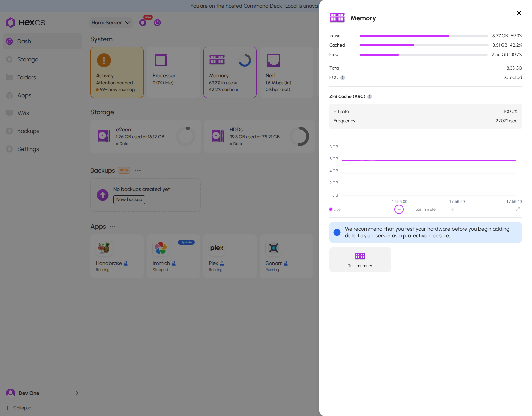The width and height of the screenshot is (532, 416).
Task: Open Folders in sidebar
Action: [x=43, y=77]
